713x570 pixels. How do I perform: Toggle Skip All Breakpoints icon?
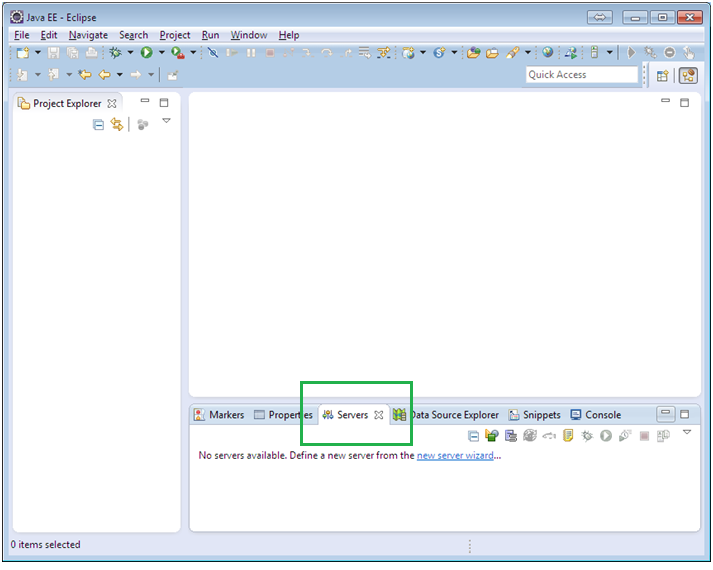pos(213,53)
